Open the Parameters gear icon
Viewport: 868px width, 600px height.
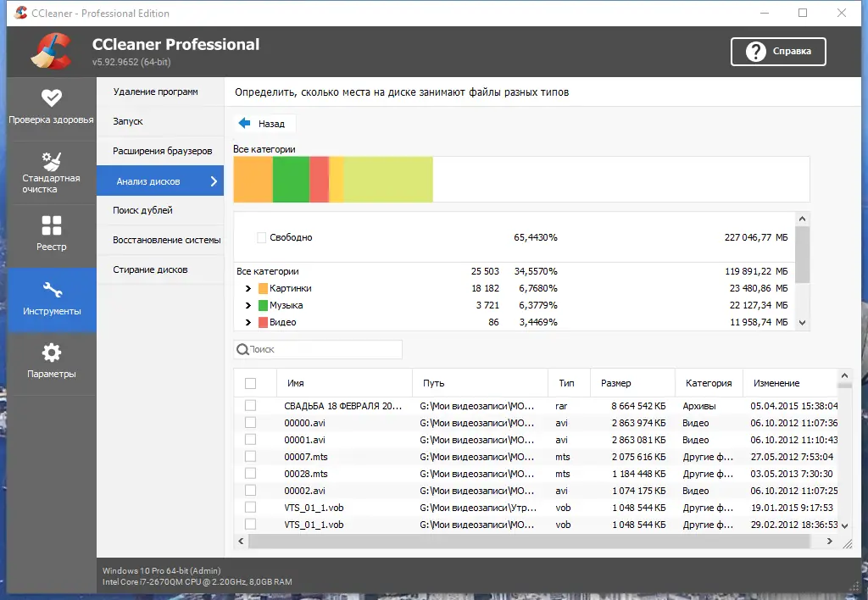click(x=52, y=353)
